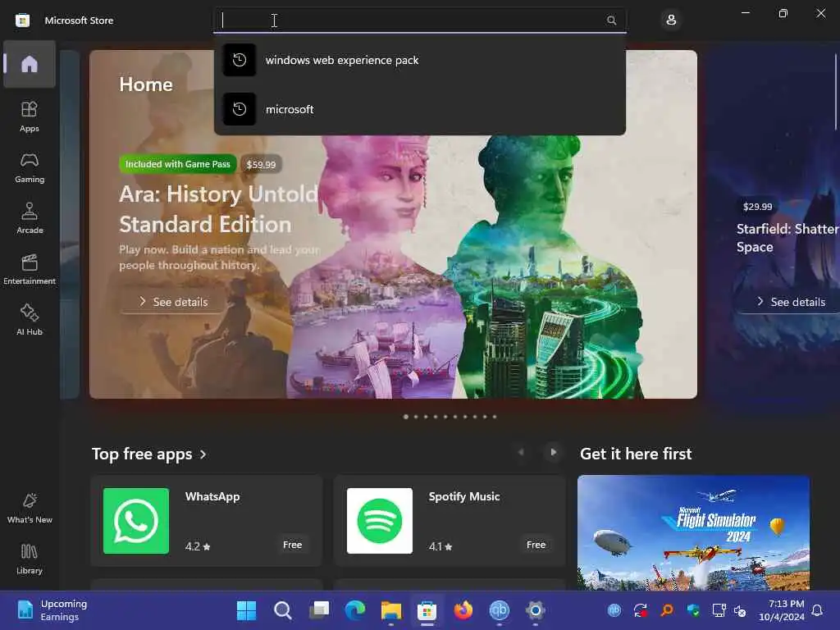Screen dimensions: 840x630
Task: Show previous Top free apps page arrow
Action: pos(521,452)
